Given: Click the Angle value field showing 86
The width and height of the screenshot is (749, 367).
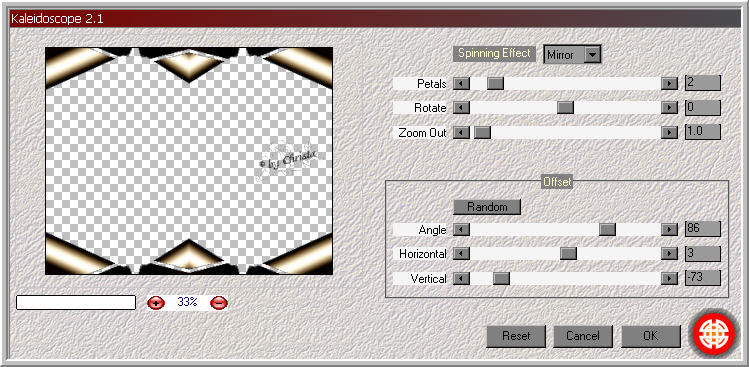Looking at the screenshot, I should pyautogui.click(x=703, y=229).
